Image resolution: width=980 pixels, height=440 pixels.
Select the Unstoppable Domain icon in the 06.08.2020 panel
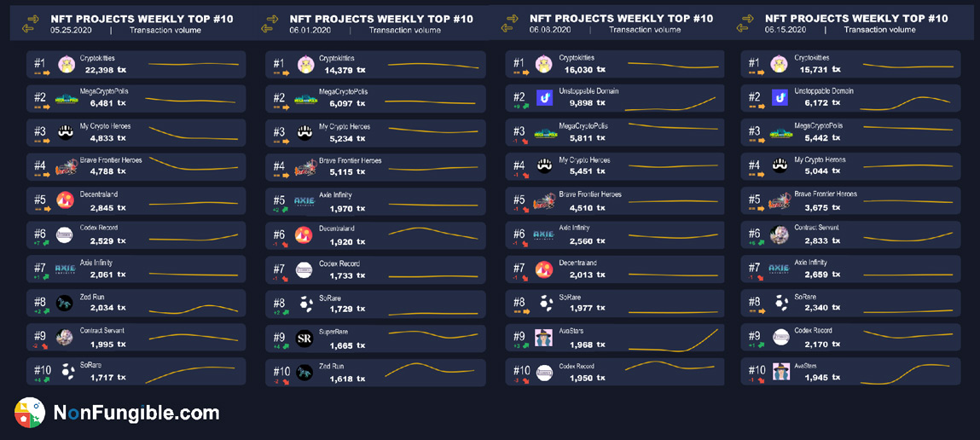pos(543,98)
